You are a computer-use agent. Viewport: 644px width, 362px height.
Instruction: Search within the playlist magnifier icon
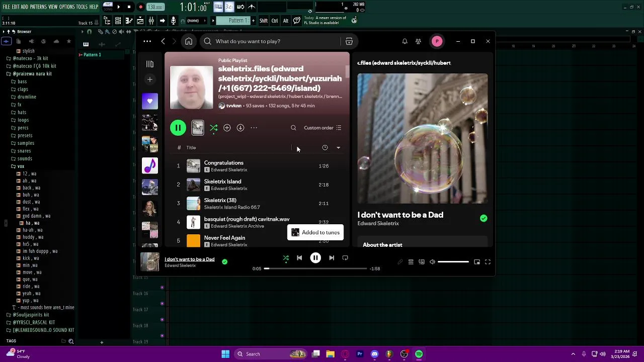(293, 128)
